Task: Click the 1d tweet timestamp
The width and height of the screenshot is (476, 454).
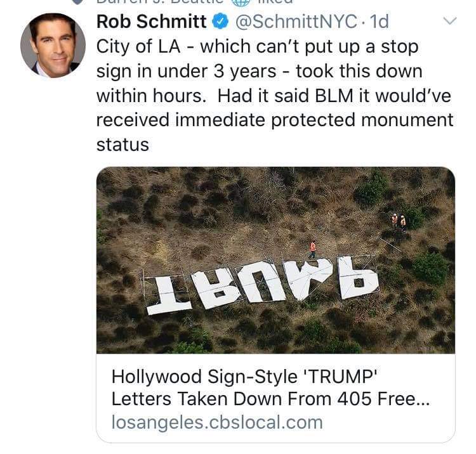Action: click(378, 22)
